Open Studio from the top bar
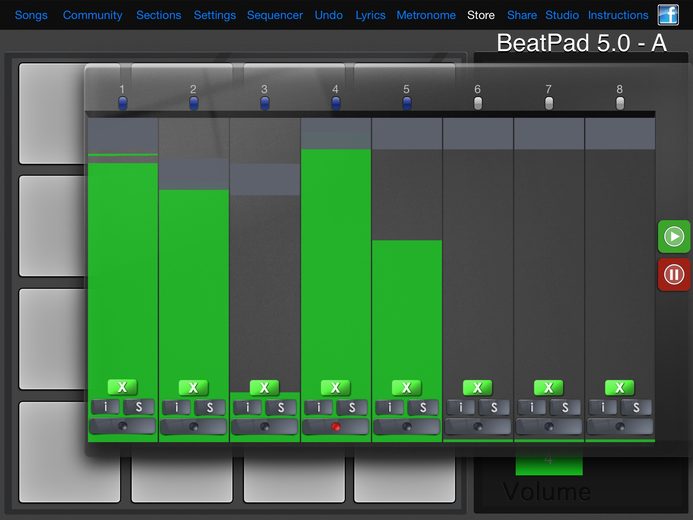 tap(562, 15)
